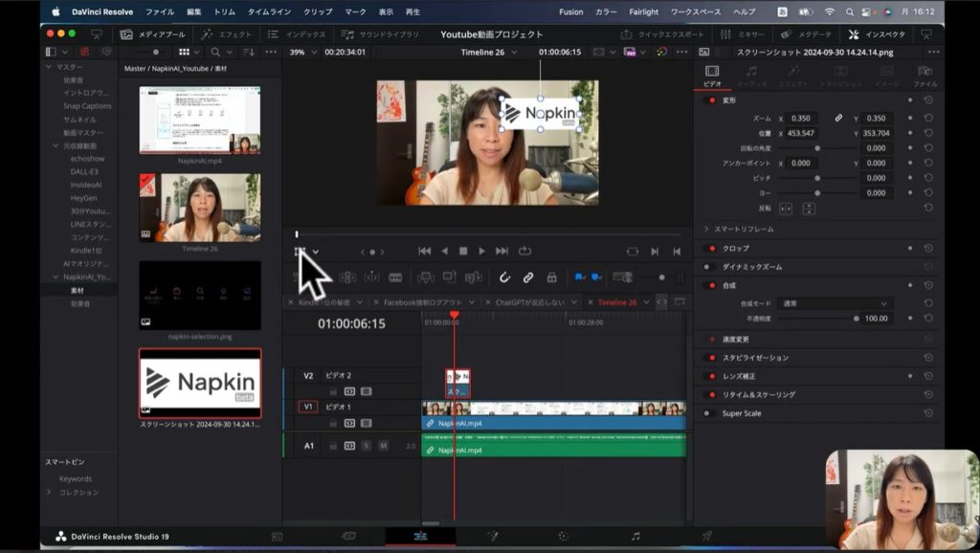Switch to the ChatGPTが反応しない timeline tab

[x=530, y=302]
